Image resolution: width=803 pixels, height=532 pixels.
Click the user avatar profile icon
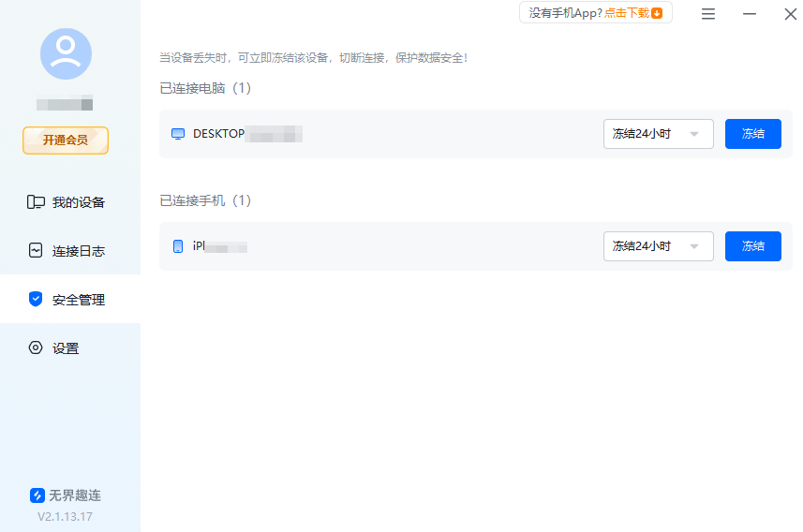(67, 53)
